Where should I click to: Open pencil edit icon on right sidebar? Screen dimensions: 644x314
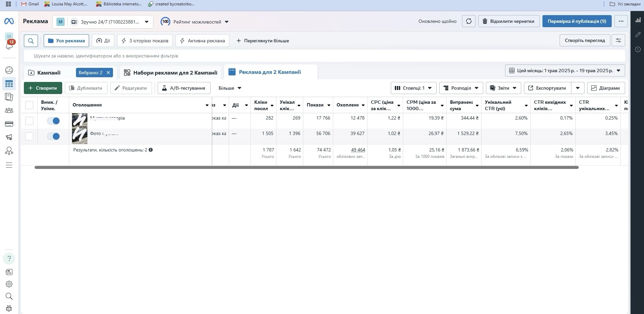[x=638, y=35]
